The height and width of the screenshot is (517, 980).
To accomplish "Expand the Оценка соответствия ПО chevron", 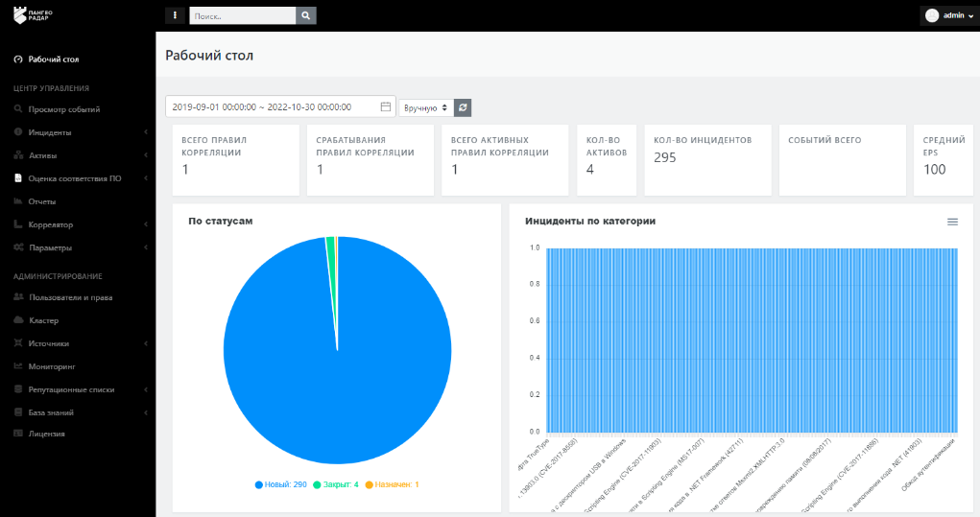I will (146, 178).
